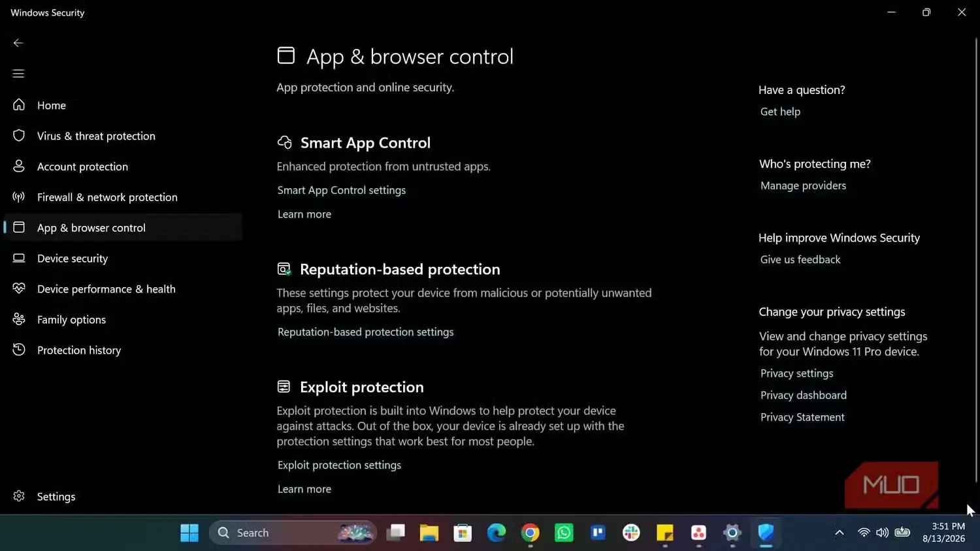Viewport: 980px width, 551px height.
Task: Open Sticky Notes from the taskbar
Action: coord(665,533)
